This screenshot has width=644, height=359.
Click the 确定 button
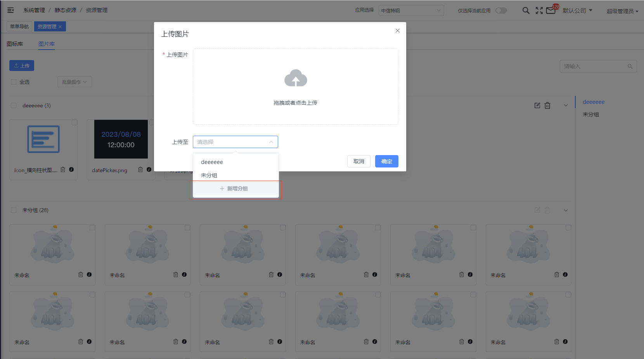(387, 161)
